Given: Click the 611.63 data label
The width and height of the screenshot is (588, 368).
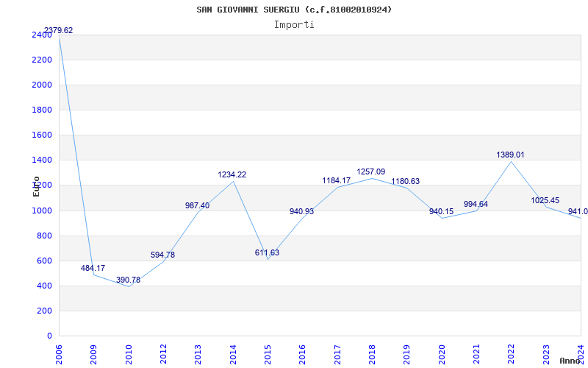Looking at the screenshot, I should point(267,252).
